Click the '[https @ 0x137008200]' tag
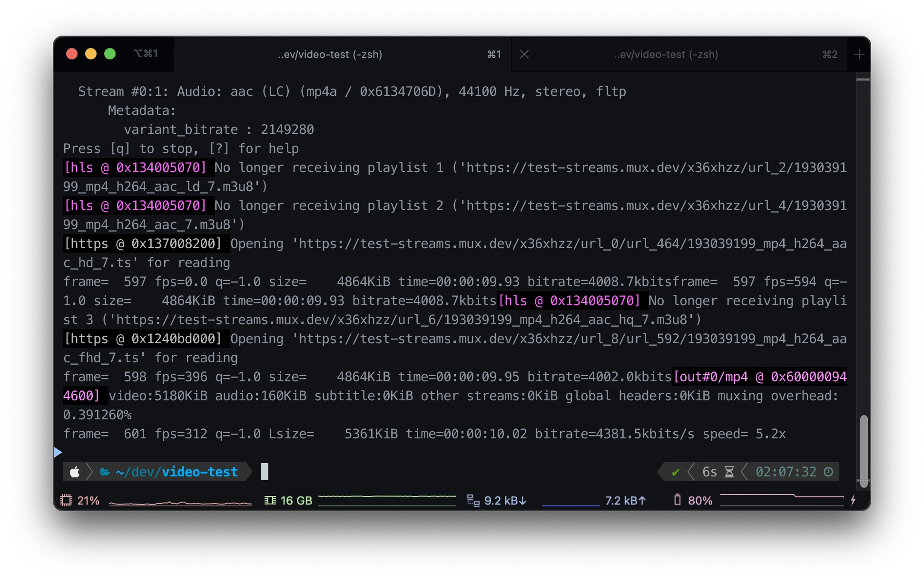This screenshot has width=924, height=581. (x=143, y=243)
